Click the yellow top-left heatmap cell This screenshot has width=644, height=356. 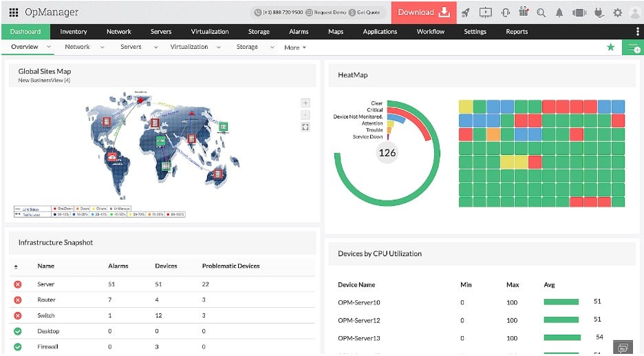point(466,107)
